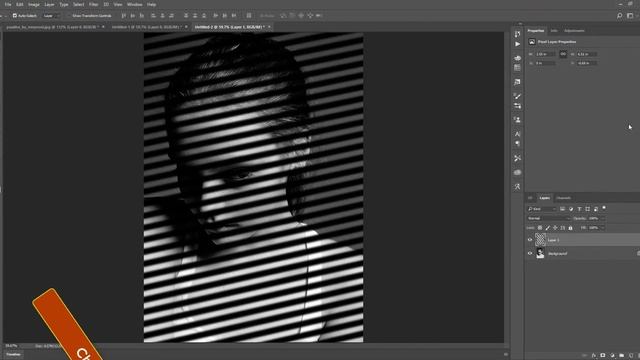Open Auto-Select Layer dropdown
Viewport: 640px width, 360px height.
pos(51,16)
